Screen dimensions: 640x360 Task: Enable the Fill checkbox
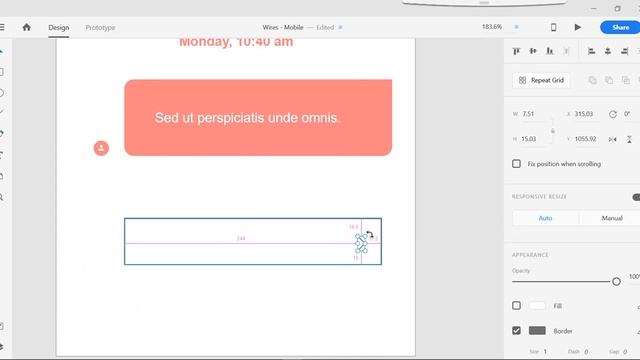(x=516, y=305)
